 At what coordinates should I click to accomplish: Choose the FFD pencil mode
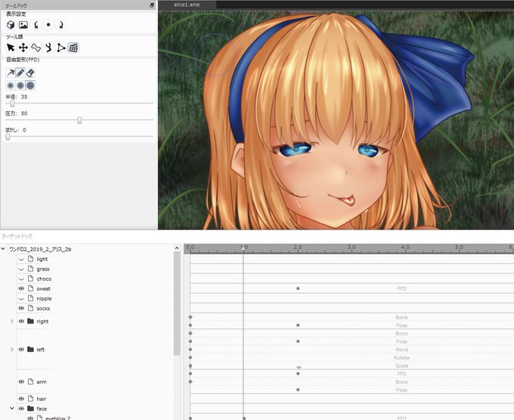20,73
